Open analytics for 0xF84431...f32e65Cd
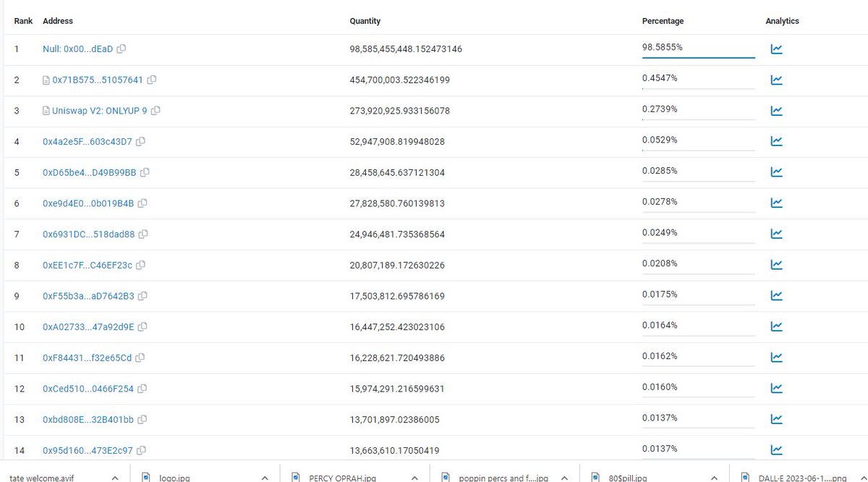 [776, 357]
